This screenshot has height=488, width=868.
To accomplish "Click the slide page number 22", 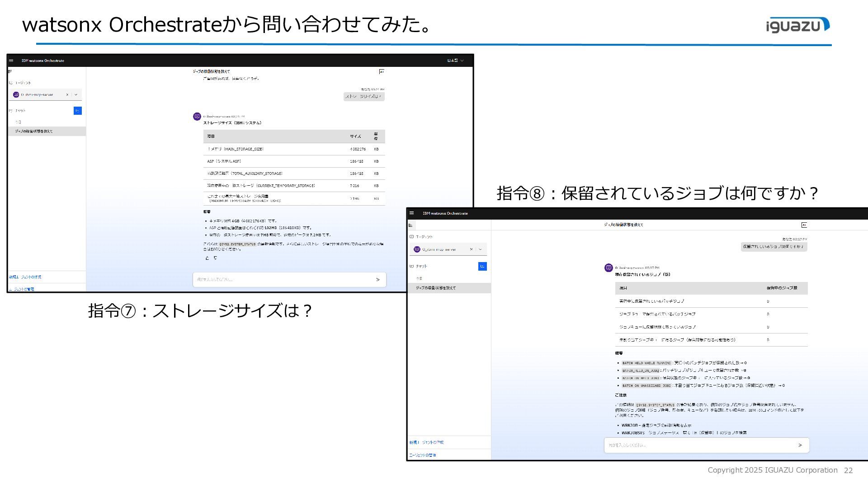I will pyautogui.click(x=849, y=470).
